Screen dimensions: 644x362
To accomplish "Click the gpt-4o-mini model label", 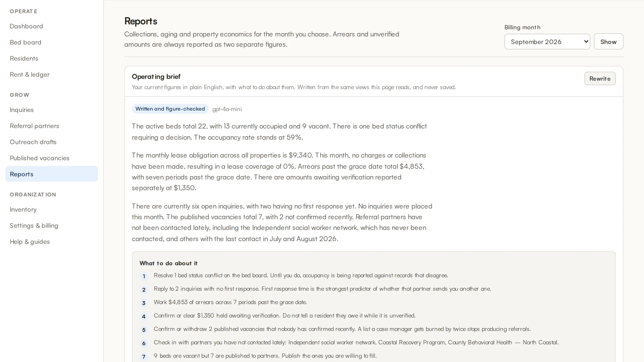I will [x=227, y=109].
